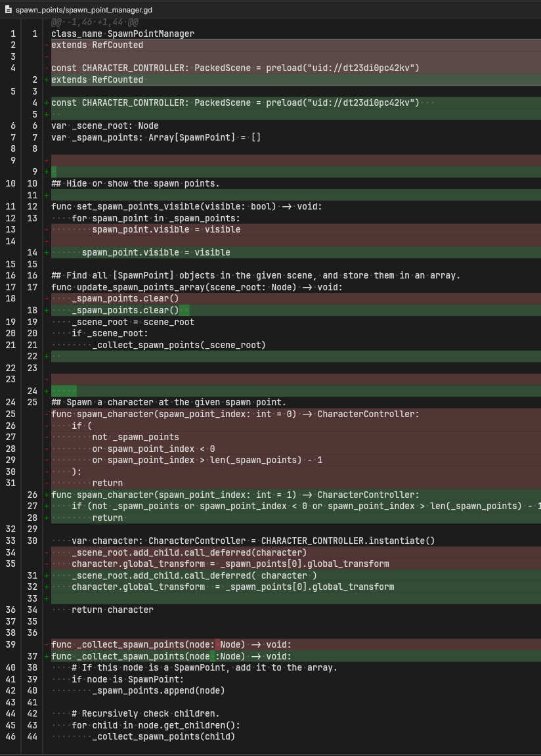Click the "Recursively check children" comment

click(x=145, y=713)
